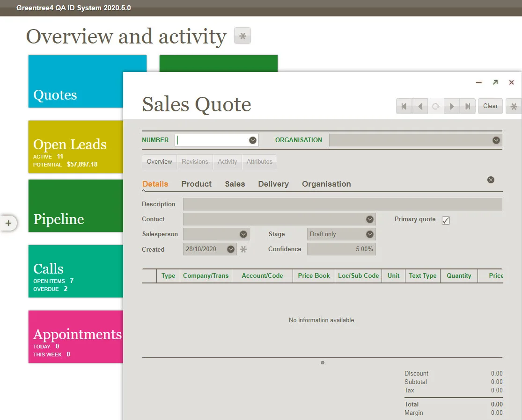
Task: Switch to the Revisions tab
Action: (195, 161)
